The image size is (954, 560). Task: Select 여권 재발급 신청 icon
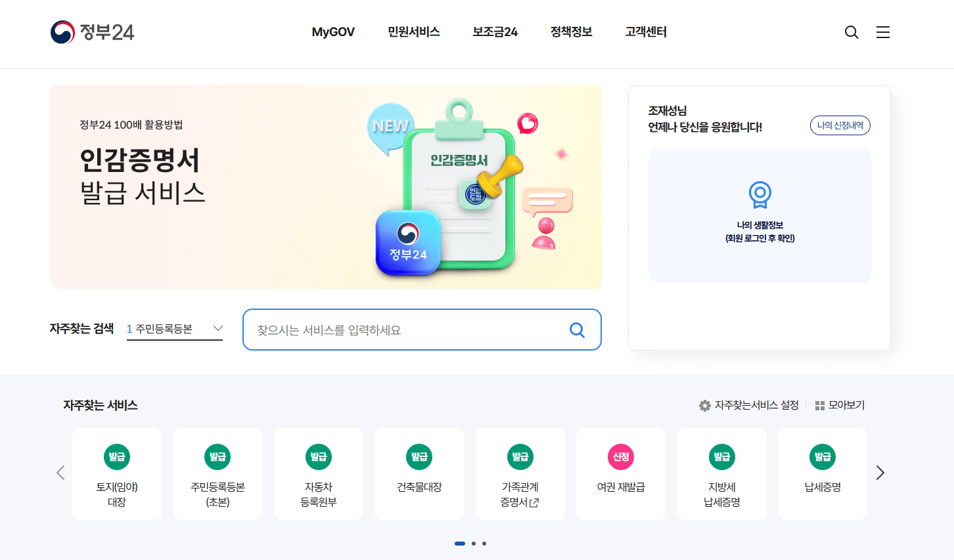pyautogui.click(x=621, y=457)
